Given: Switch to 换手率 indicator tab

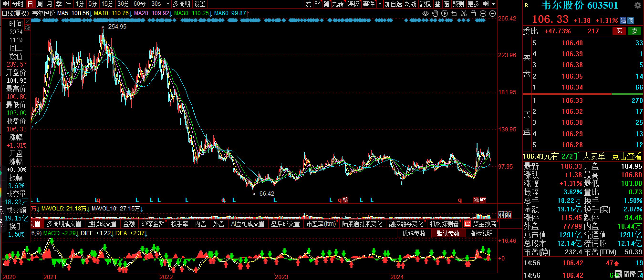Looking at the screenshot, I should 180,224.
